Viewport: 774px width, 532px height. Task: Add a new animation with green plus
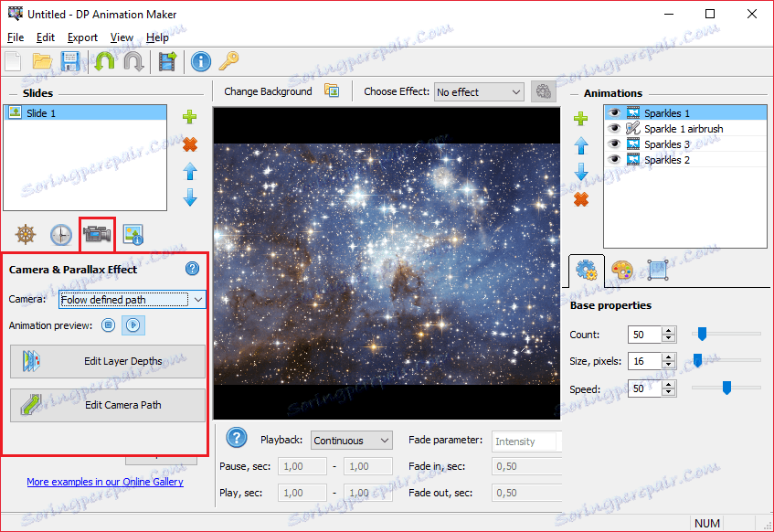tap(581, 119)
